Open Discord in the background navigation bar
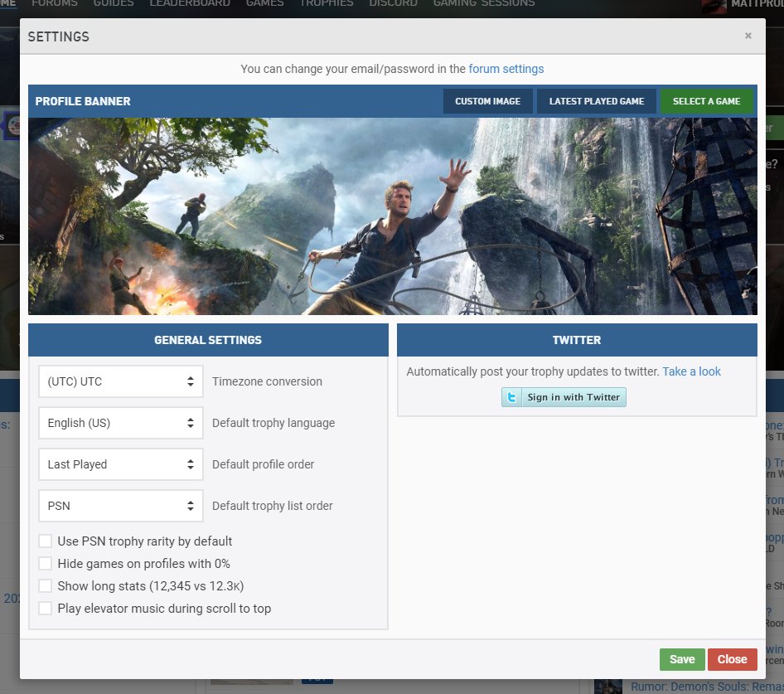Screen dimensions: 784x694 click(393, 3)
